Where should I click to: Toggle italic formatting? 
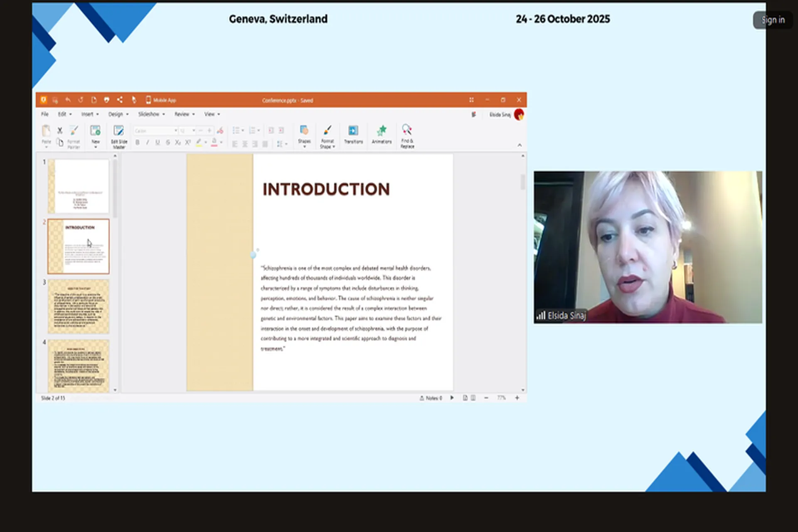coord(148,143)
